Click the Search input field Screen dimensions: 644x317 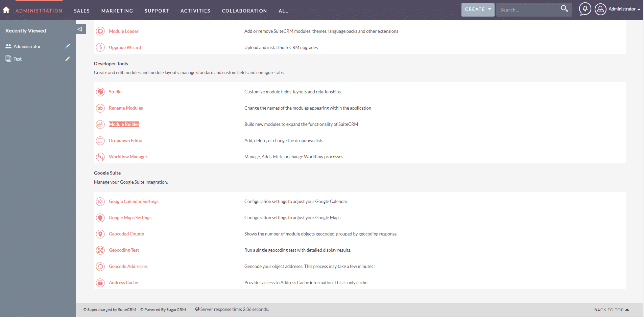click(x=527, y=10)
